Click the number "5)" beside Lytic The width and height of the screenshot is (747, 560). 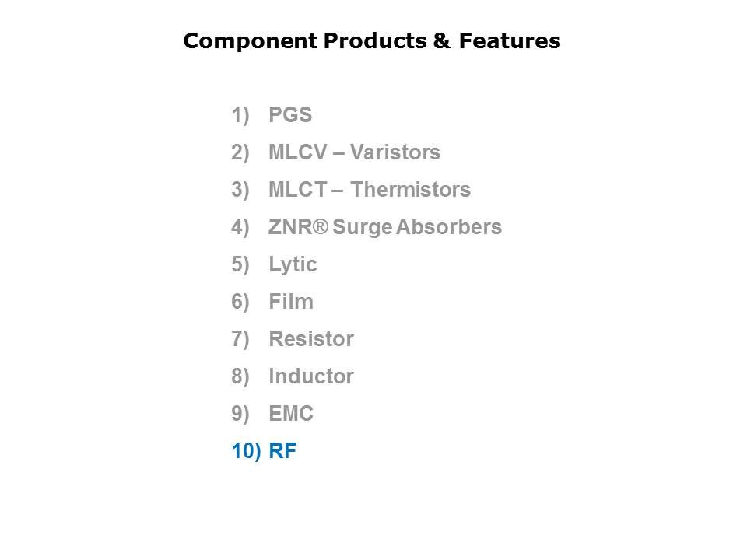(240, 265)
